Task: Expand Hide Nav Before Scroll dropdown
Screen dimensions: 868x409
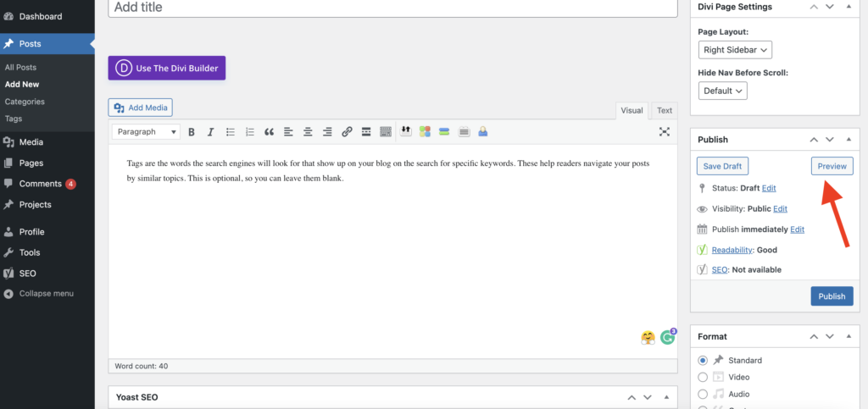Action: pos(722,91)
